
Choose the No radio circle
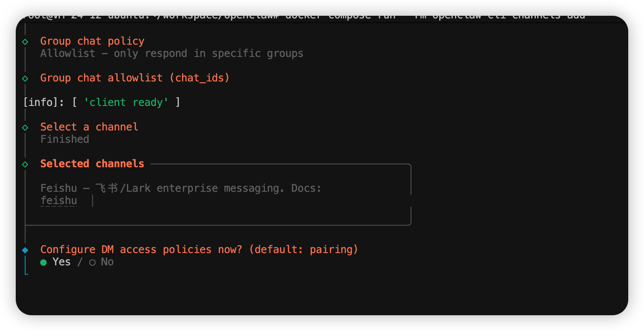tap(92, 262)
